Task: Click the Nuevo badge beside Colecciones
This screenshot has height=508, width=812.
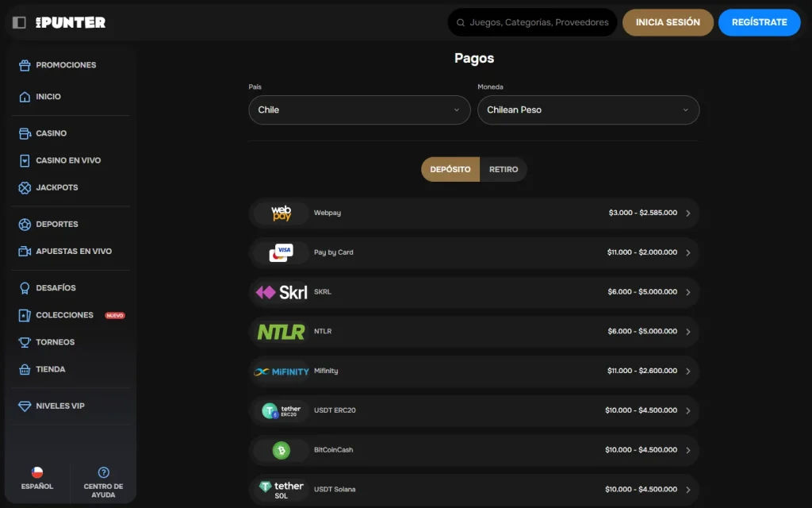Action: [115, 316]
